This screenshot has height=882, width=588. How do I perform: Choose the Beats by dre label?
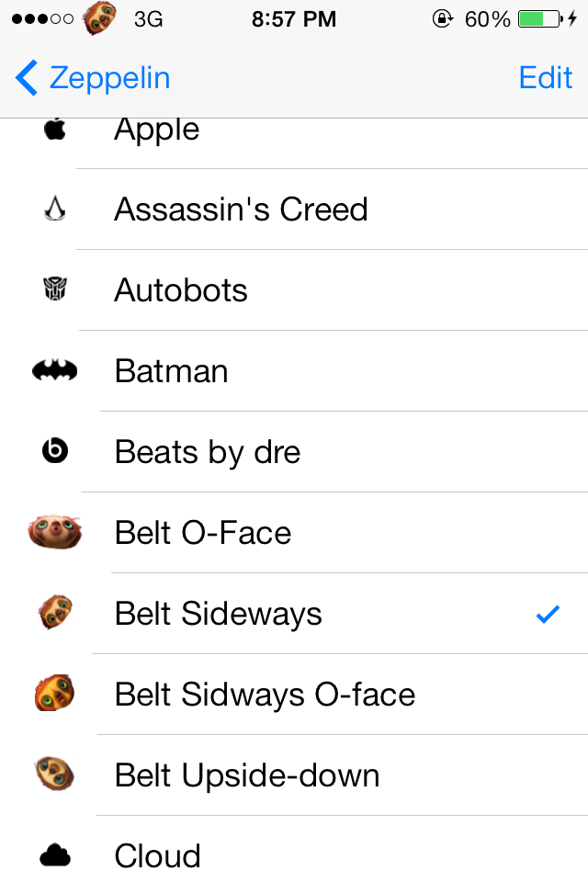point(208,452)
